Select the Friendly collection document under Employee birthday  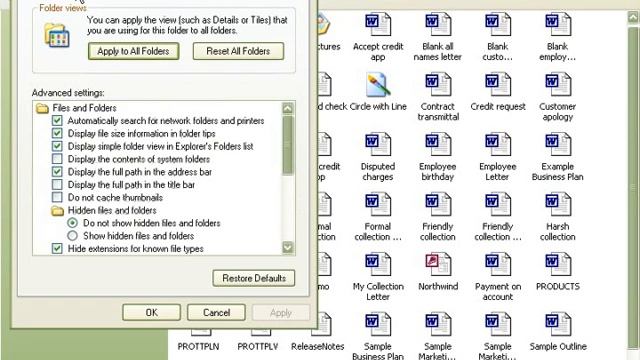438,204
